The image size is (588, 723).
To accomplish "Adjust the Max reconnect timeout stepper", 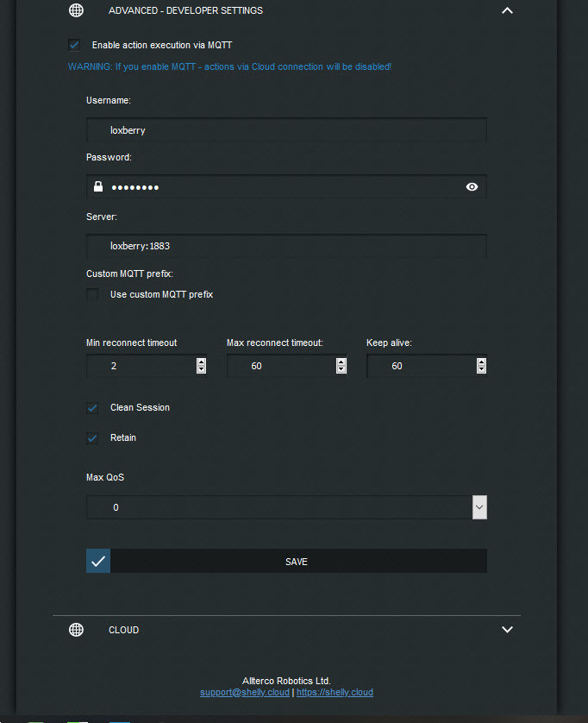I will [341, 366].
